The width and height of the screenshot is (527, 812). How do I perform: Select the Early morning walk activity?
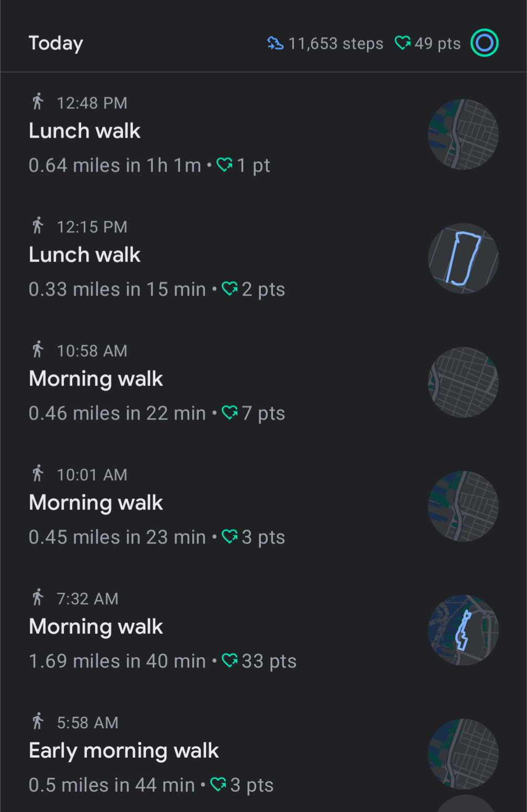[124, 751]
